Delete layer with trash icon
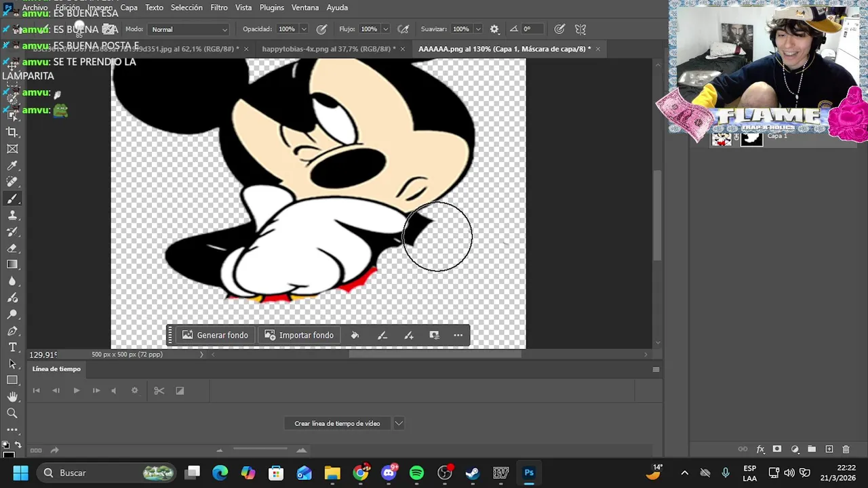The image size is (868, 488). [846, 449]
